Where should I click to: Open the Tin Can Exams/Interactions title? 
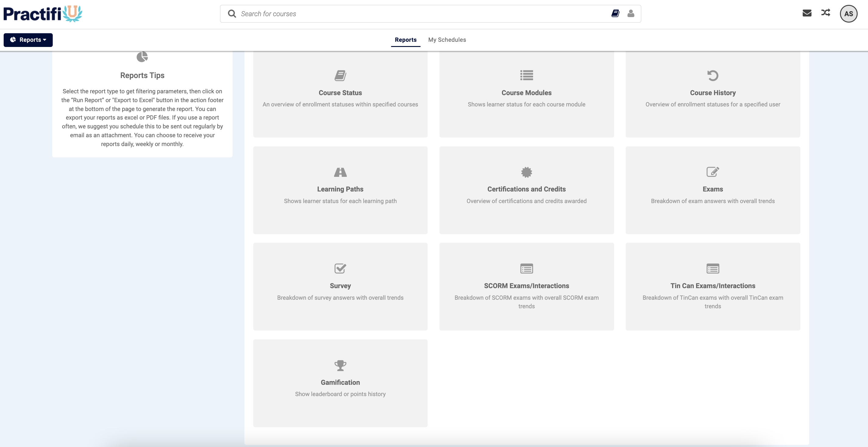tap(713, 286)
